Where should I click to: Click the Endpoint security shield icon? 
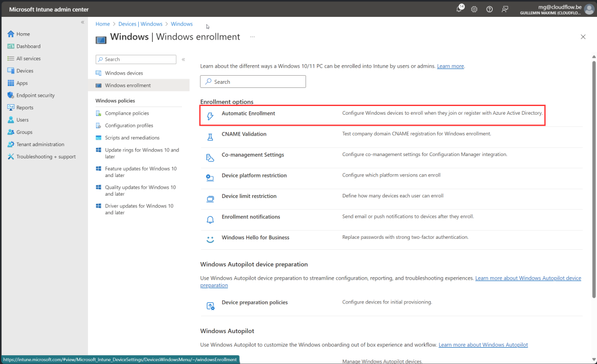(x=10, y=95)
